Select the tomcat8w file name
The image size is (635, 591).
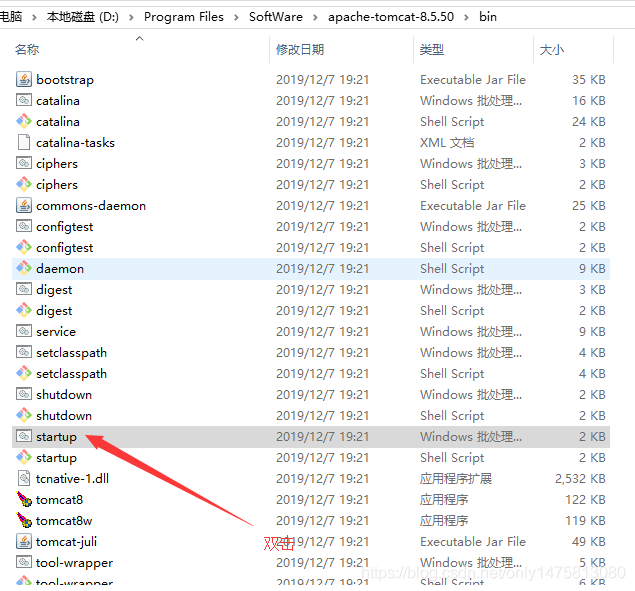pyautogui.click(x=64, y=521)
